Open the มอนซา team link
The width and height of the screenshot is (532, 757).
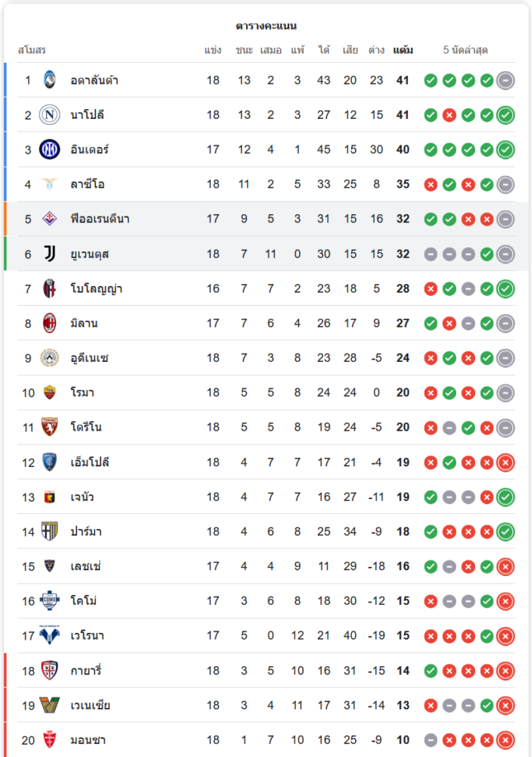coord(86,740)
